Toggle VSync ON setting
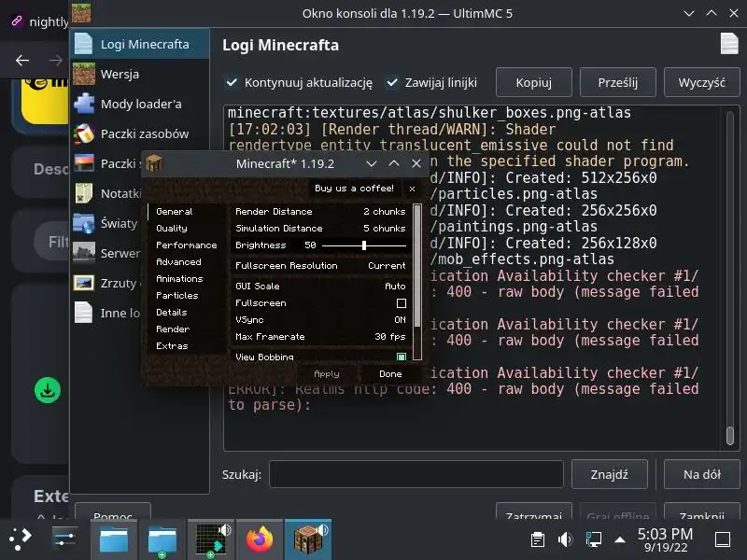The height and width of the screenshot is (560, 747). [320, 320]
